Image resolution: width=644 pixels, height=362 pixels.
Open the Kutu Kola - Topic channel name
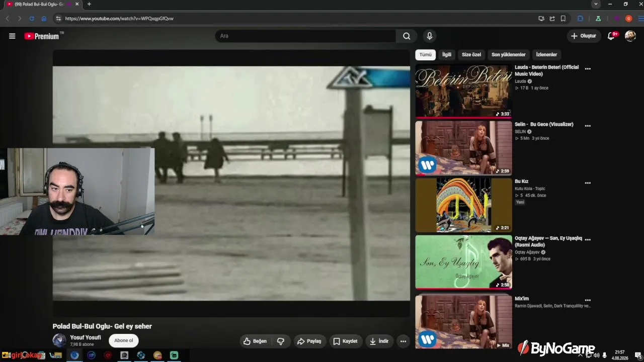530,189
